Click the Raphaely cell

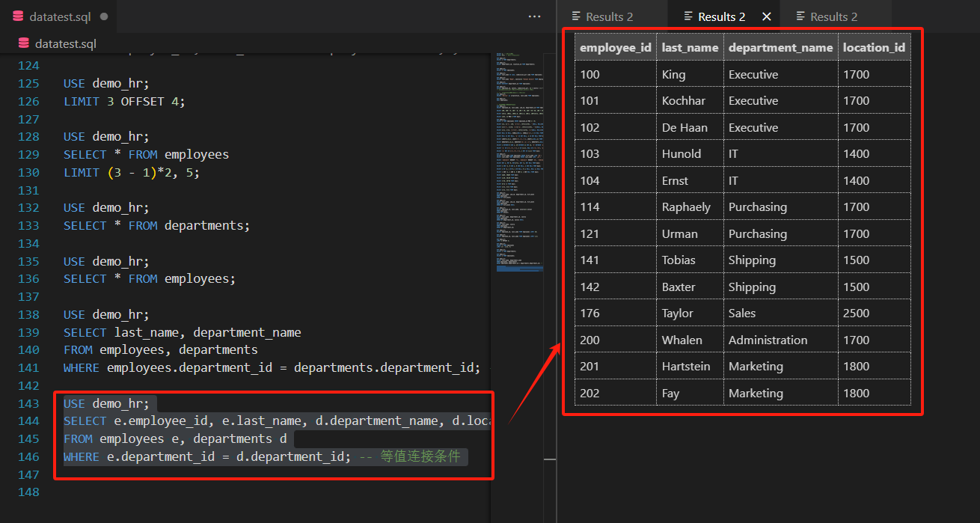[x=690, y=207]
